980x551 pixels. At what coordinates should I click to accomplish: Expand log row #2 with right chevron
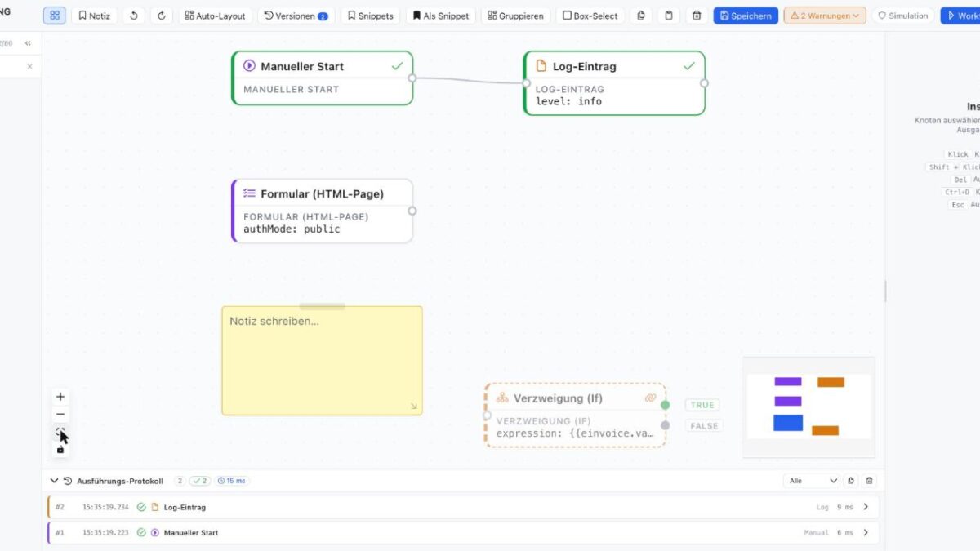tap(866, 507)
